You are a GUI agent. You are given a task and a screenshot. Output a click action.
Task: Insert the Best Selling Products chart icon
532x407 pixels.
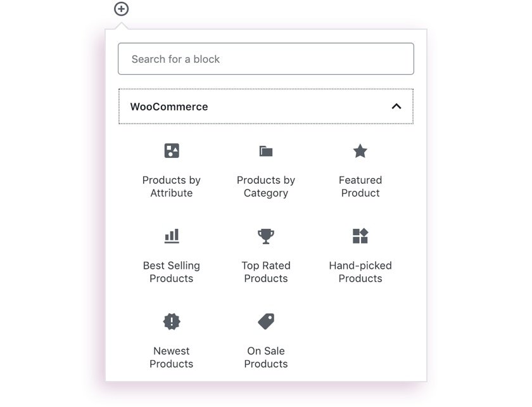(171, 236)
